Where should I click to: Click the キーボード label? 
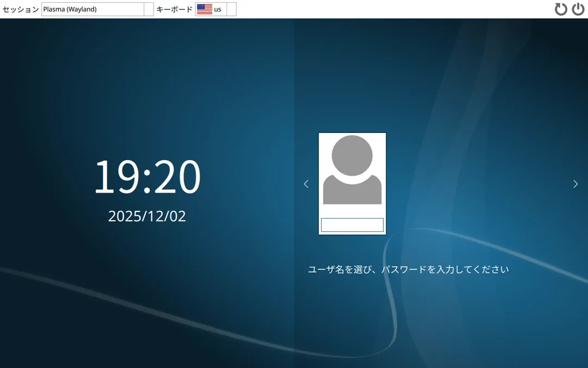(174, 9)
